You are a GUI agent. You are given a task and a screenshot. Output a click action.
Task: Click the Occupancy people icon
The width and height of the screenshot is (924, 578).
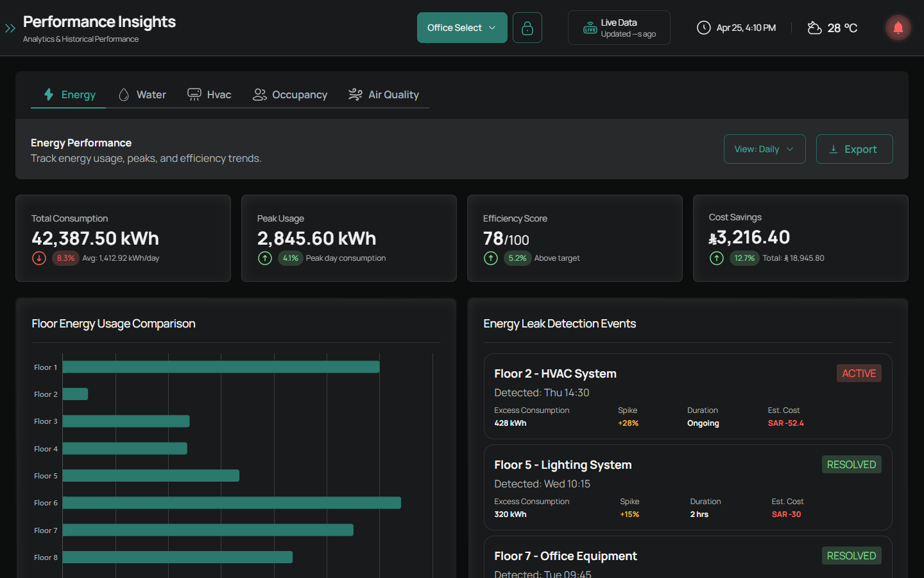(x=259, y=94)
